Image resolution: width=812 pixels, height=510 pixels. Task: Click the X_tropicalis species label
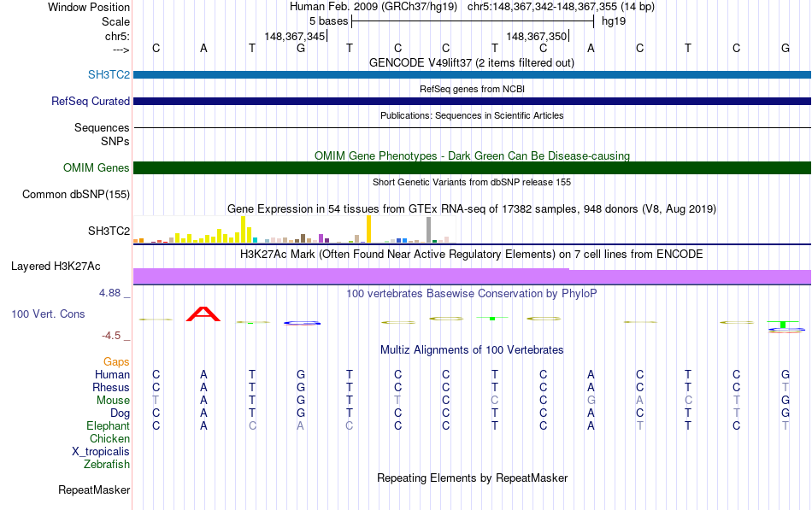click(x=101, y=452)
